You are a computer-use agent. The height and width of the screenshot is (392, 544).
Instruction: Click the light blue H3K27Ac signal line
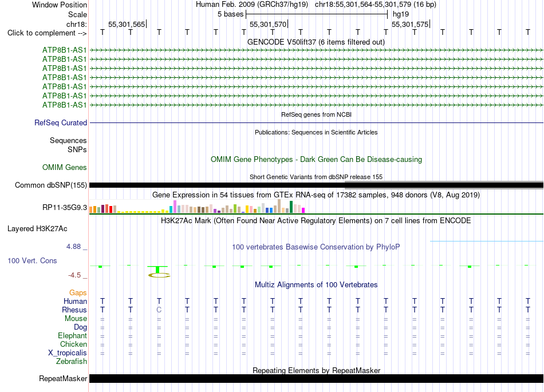coord(486,241)
